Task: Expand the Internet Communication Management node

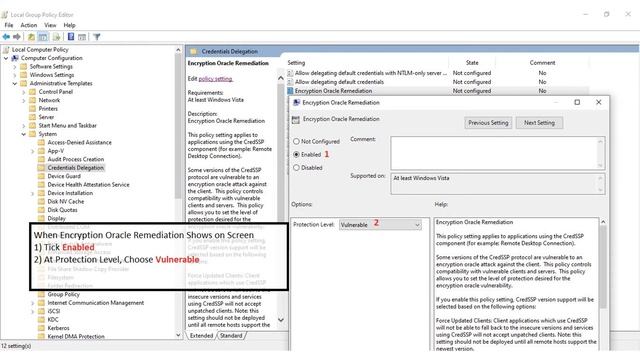Action: pos(33,303)
